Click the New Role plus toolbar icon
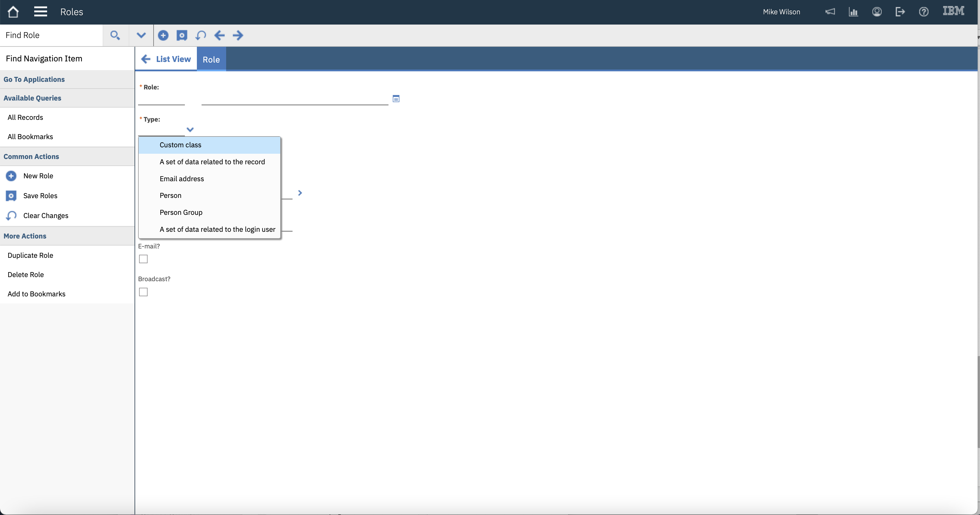This screenshot has height=515, width=980. [163, 35]
